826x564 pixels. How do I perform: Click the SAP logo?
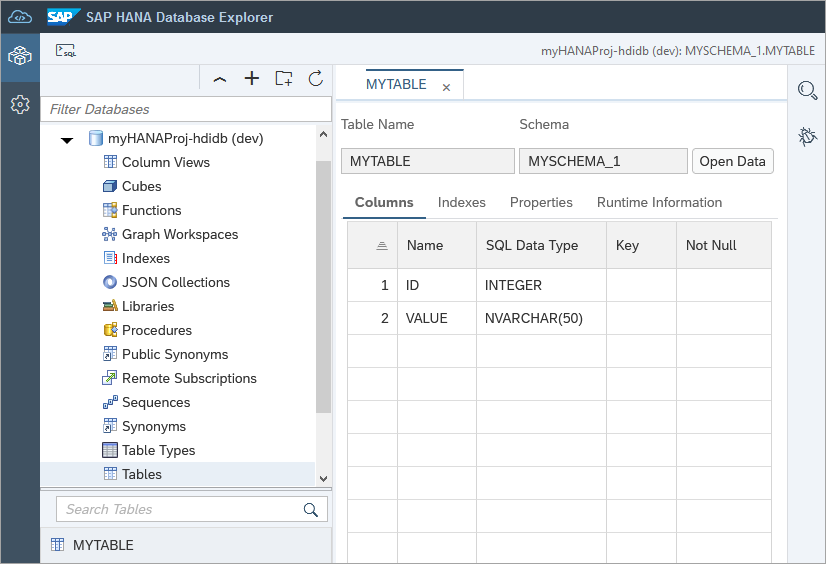63,17
